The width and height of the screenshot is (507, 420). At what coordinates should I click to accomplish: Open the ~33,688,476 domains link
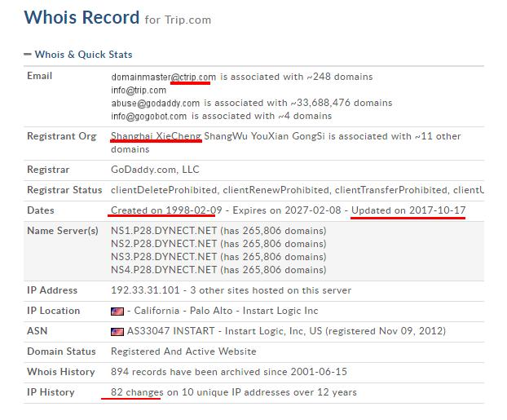point(348,103)
